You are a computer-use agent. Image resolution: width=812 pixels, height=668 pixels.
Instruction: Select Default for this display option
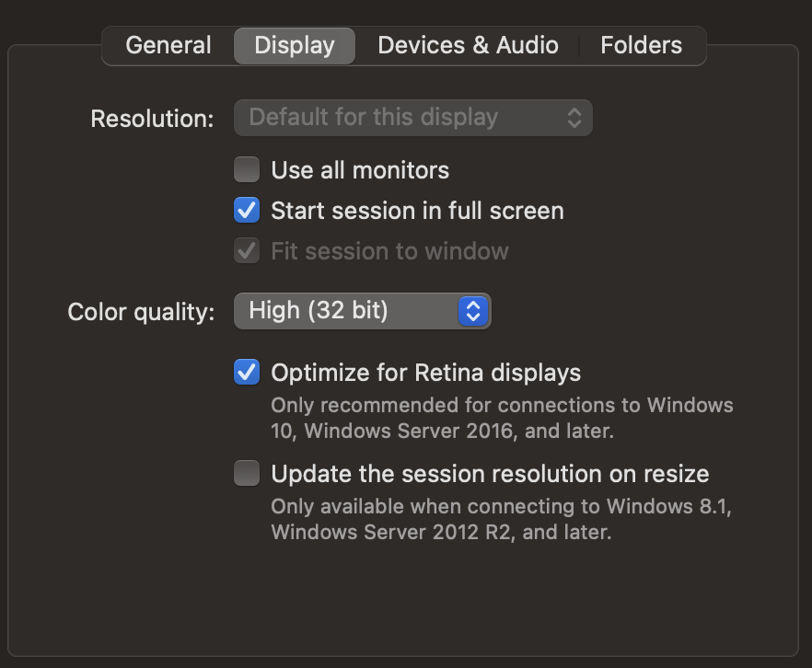click(x=387, y=117)
